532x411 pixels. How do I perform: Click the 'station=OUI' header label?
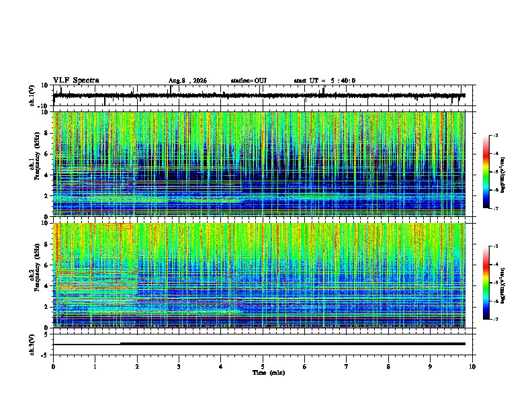point(249,81)
